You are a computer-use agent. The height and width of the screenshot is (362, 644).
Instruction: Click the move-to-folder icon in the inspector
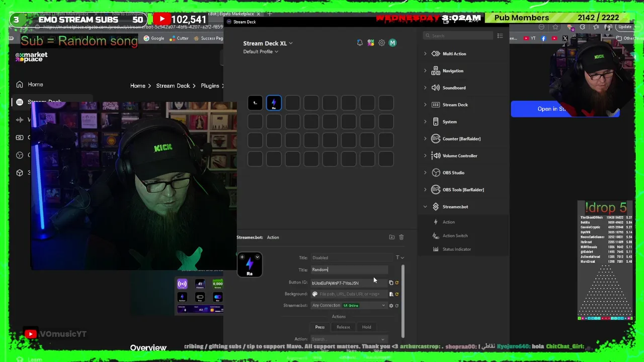(392, 237)
